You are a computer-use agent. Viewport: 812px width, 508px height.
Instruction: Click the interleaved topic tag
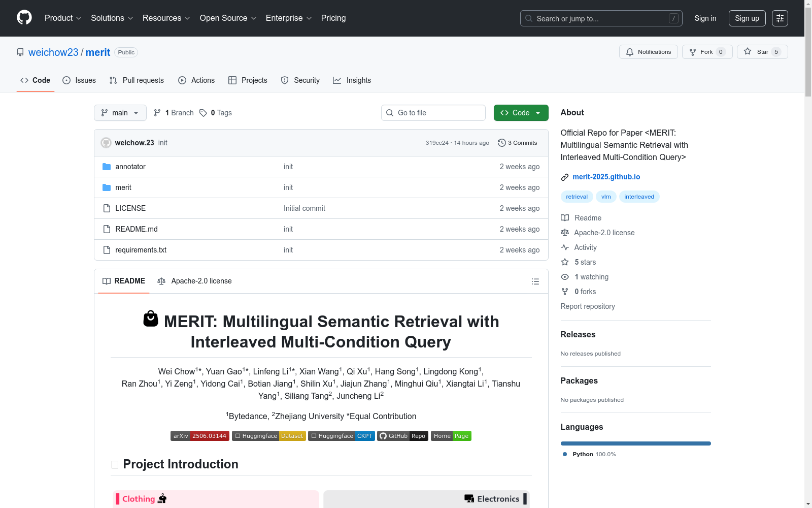point(639,197)
